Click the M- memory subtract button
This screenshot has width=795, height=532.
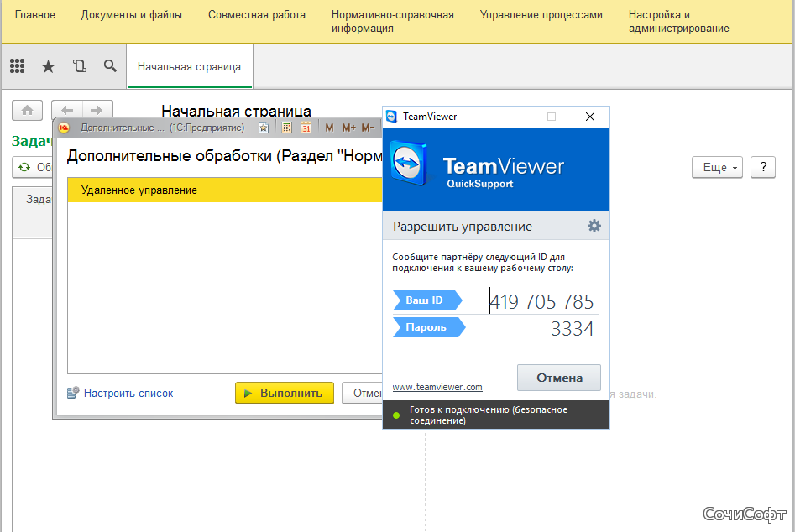click(x=368, y=128)
